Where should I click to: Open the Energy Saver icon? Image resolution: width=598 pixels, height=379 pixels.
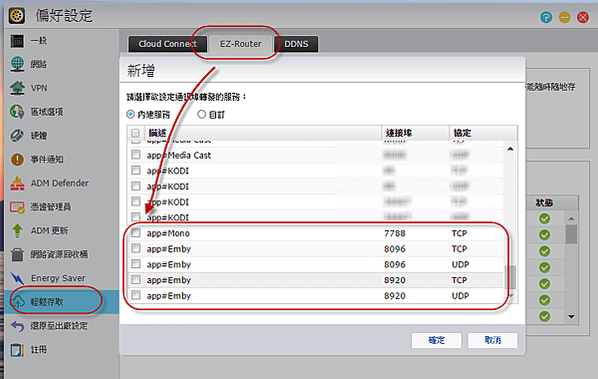[x=17, y=278]
